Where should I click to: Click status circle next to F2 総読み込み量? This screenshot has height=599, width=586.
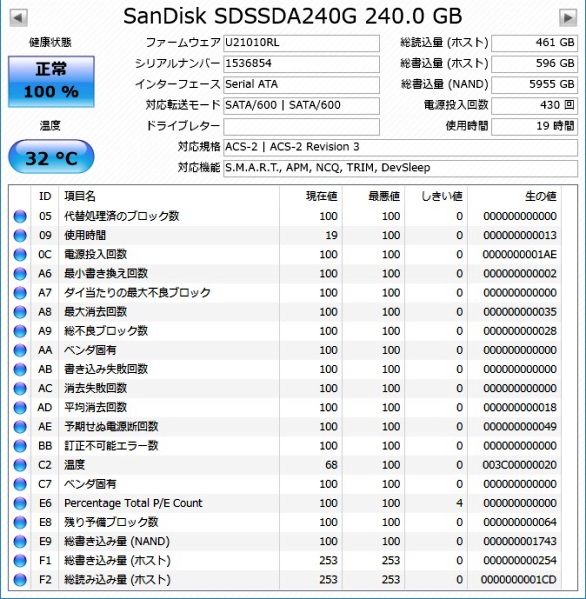[x=20, y=580]
